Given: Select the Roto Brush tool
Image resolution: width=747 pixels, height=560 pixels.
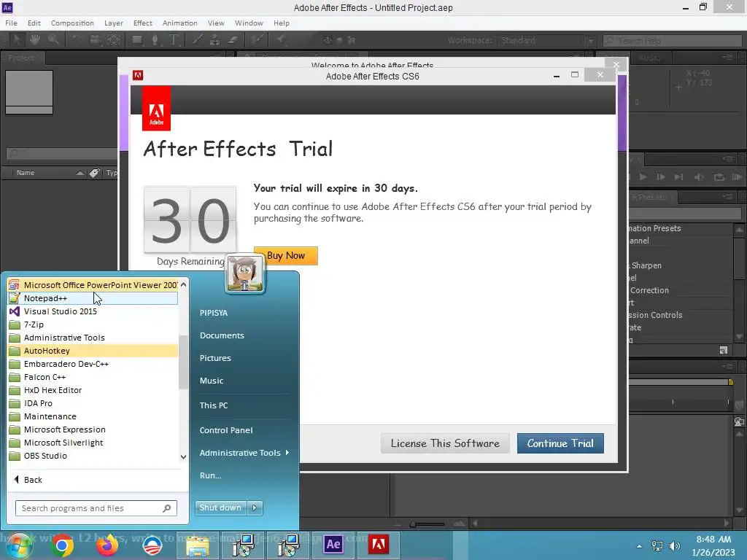Looking at the screenshot, I should [258, 40].
